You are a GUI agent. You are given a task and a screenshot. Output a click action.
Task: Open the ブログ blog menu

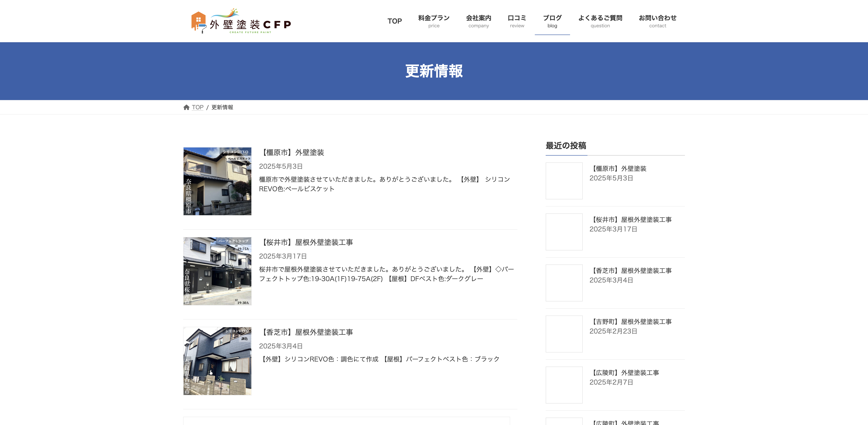[552, 21]
